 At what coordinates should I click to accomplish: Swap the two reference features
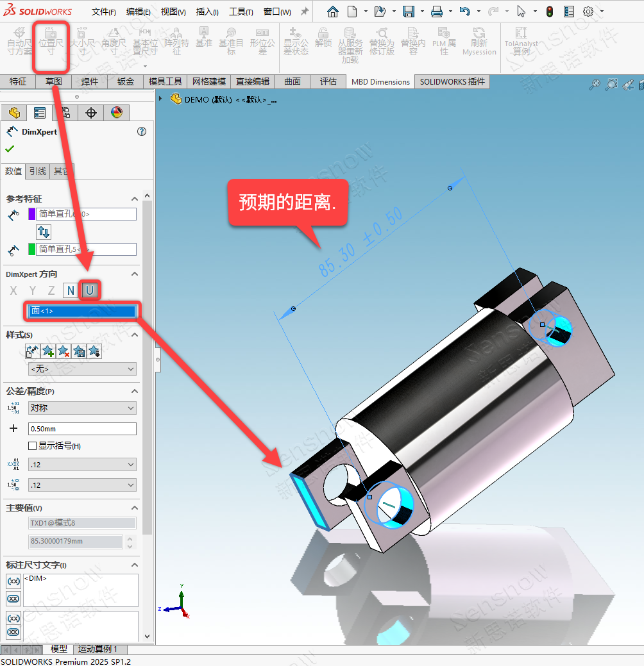point(44,232)
